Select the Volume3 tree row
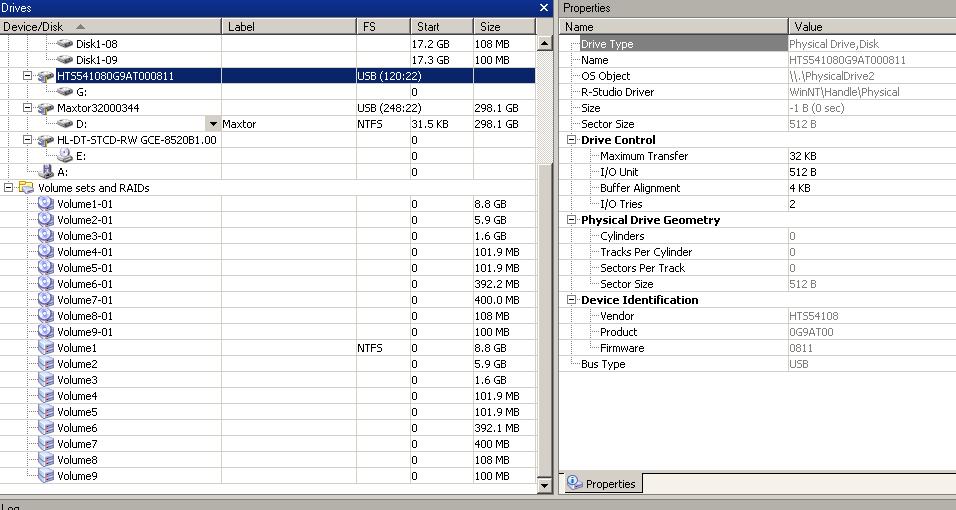 (268, 379)
